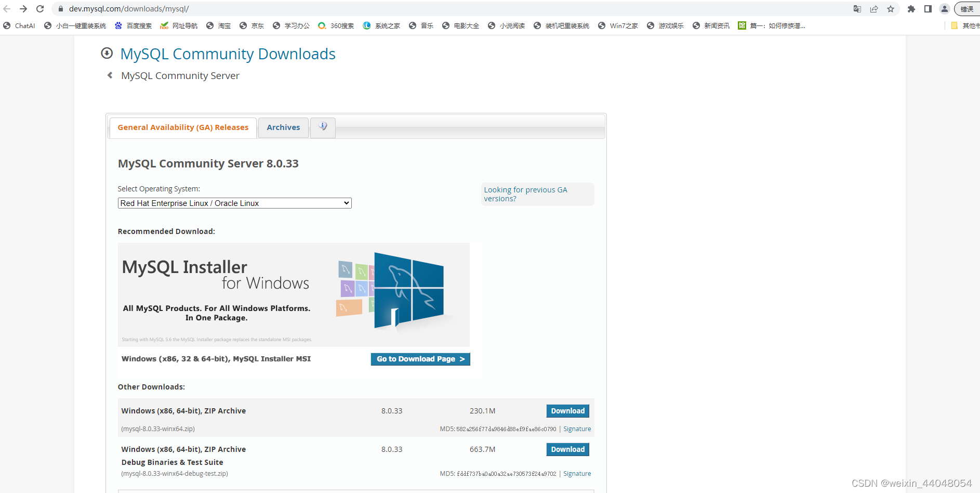
Task: Open the 系统之家 bookmark
Action: click(382, 25)
